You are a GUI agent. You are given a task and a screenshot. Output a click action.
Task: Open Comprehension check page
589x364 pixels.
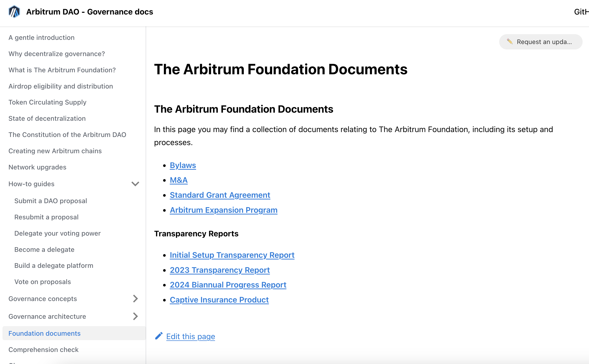[44, 350]
